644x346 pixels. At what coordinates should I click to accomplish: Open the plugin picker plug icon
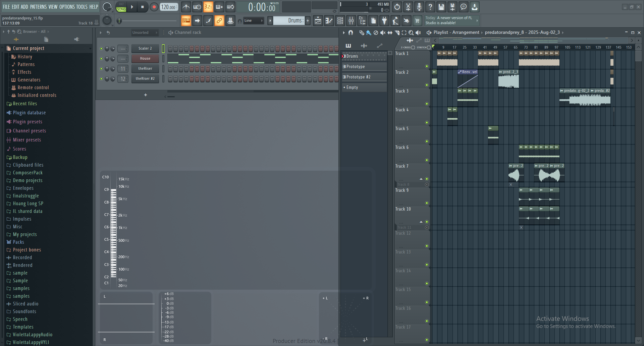pyautogui.click(x=384, y=21)
